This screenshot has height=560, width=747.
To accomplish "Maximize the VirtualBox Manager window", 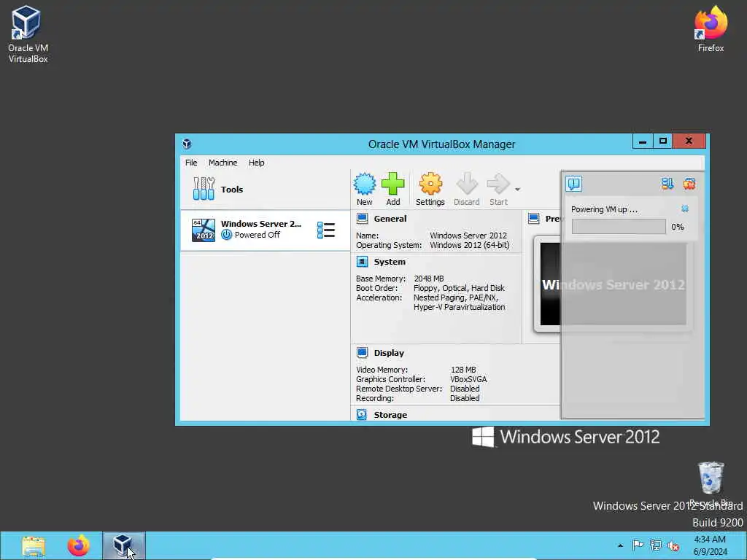I will pos(662,141).
